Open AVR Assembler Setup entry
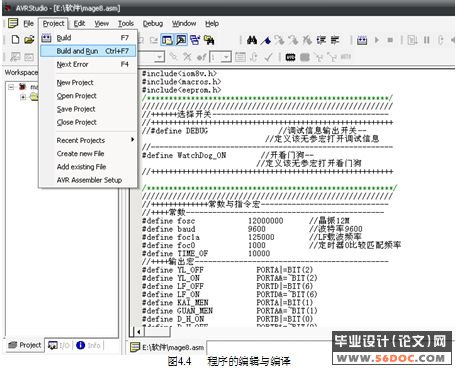Viewport: 457px width, 370px height. coord(88,180)
